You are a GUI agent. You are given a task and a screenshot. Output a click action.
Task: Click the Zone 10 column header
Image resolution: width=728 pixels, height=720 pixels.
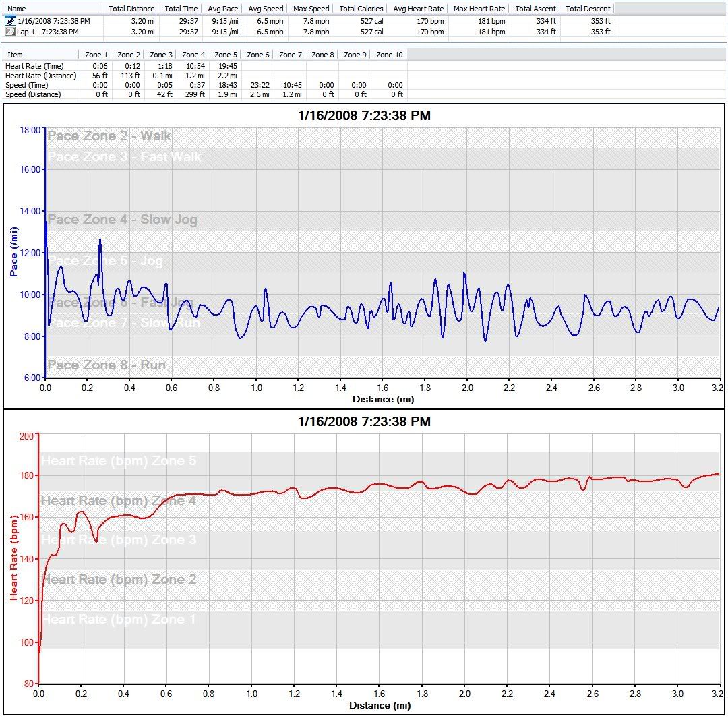tap(390, 55)
